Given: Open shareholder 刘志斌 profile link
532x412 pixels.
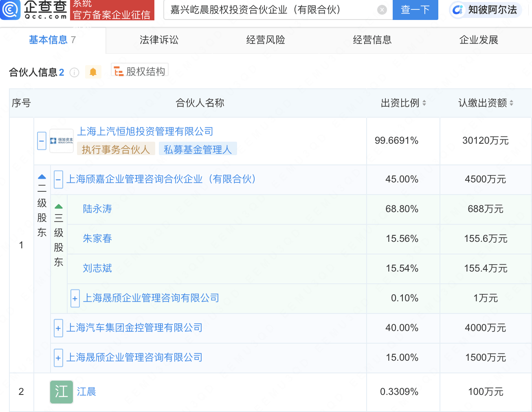Looking at the screenshot, I should [97, 268].
